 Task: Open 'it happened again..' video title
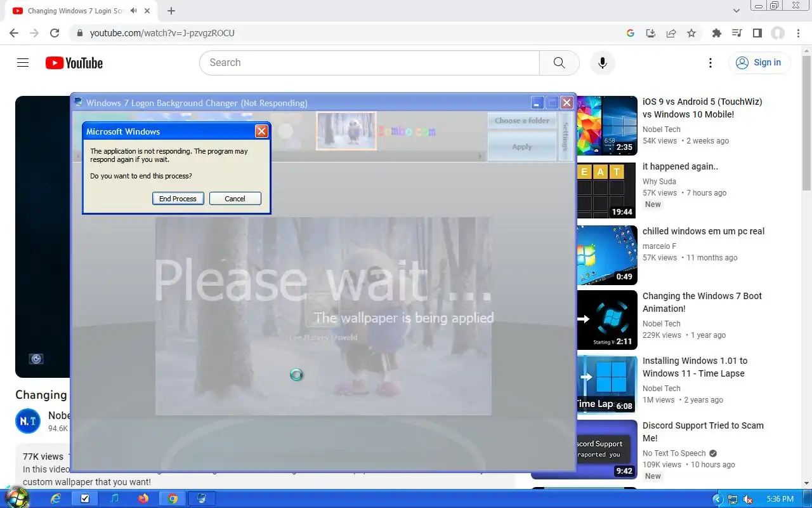tap(680, 166)
